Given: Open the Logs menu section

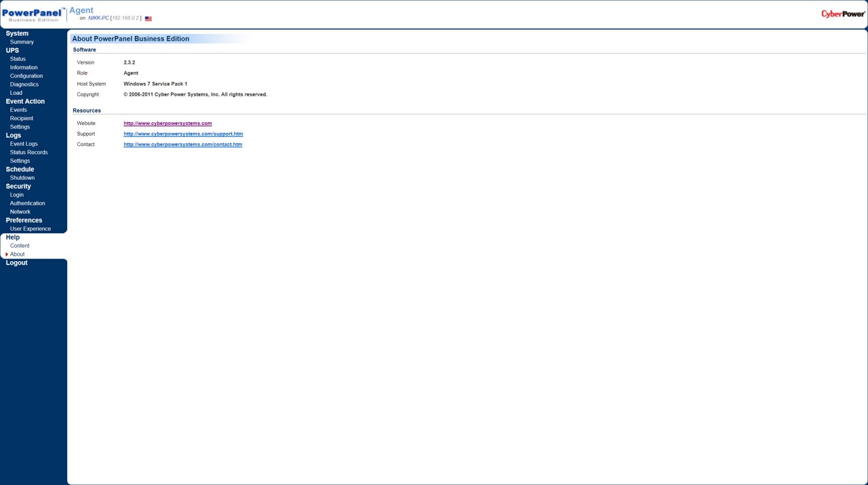Looking at the screenshot, I should pyautogui.click(x=14, y=135).
